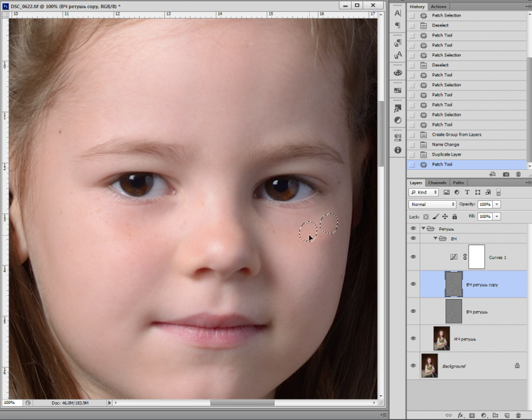Viewport: 532px width, 420px height.
Task: Open the Color palette panel icon
Action: pyautogui.click(x=398, y=73)
